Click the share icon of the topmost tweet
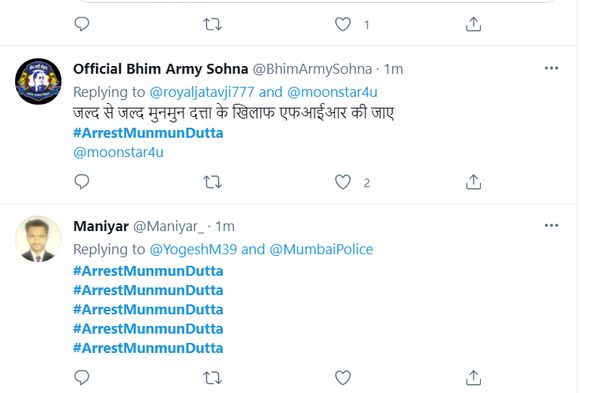600x393 pixels. click(473, 24)
